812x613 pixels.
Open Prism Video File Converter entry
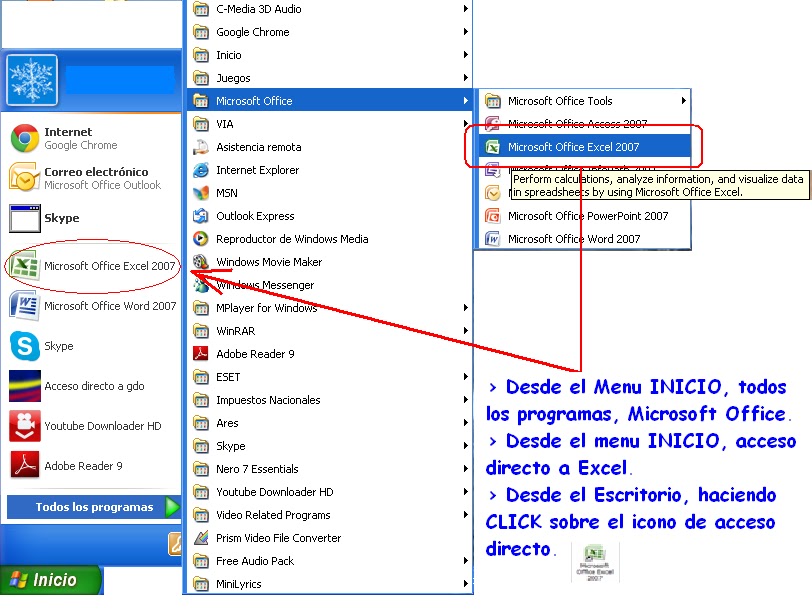click(278, 538)
